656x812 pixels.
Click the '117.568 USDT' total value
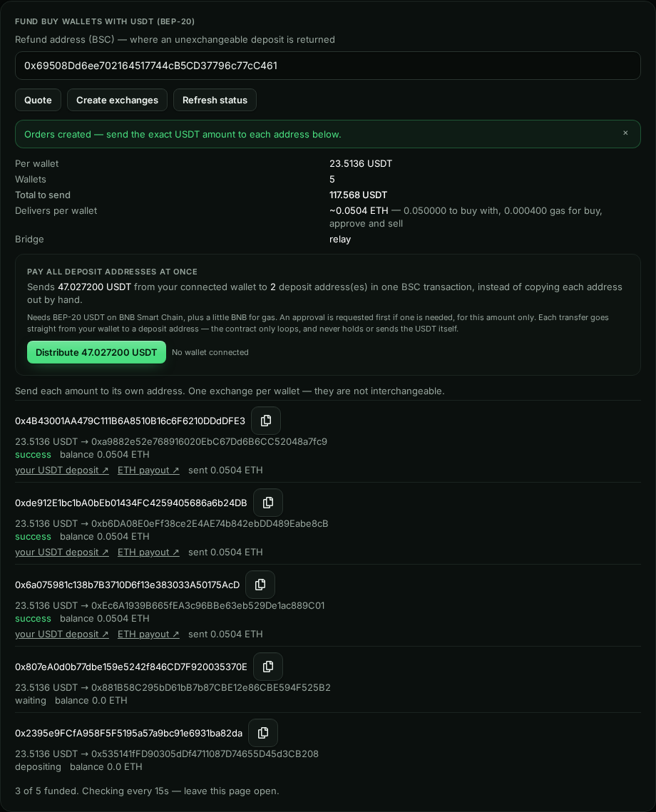pos(358,195)
